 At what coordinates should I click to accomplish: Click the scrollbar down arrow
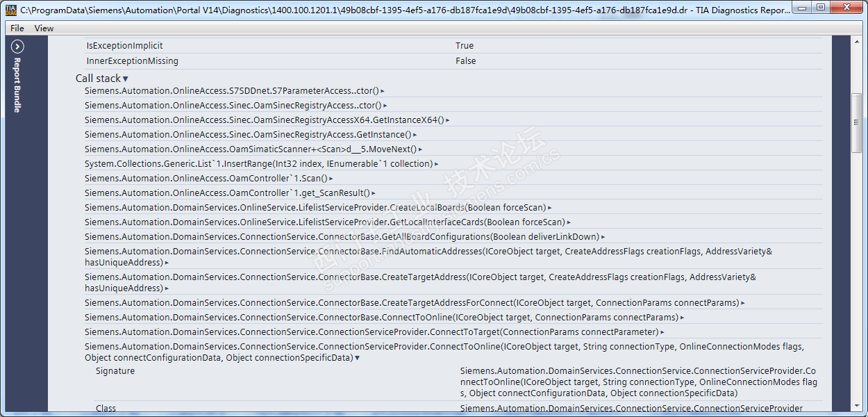856,406
